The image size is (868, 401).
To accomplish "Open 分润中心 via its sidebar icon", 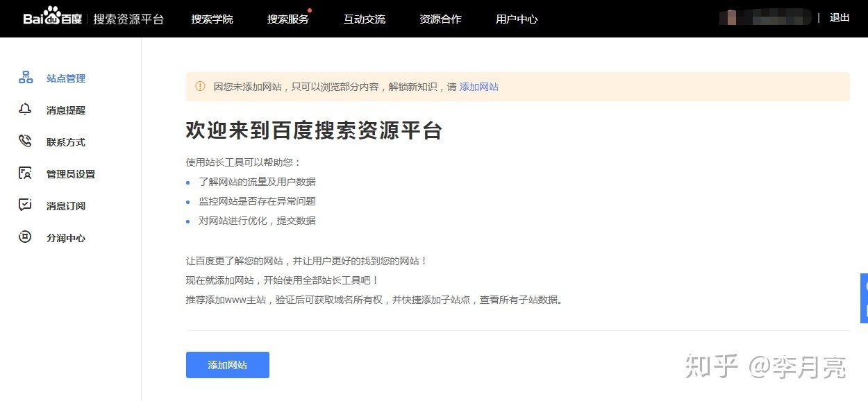I will 26,237.
